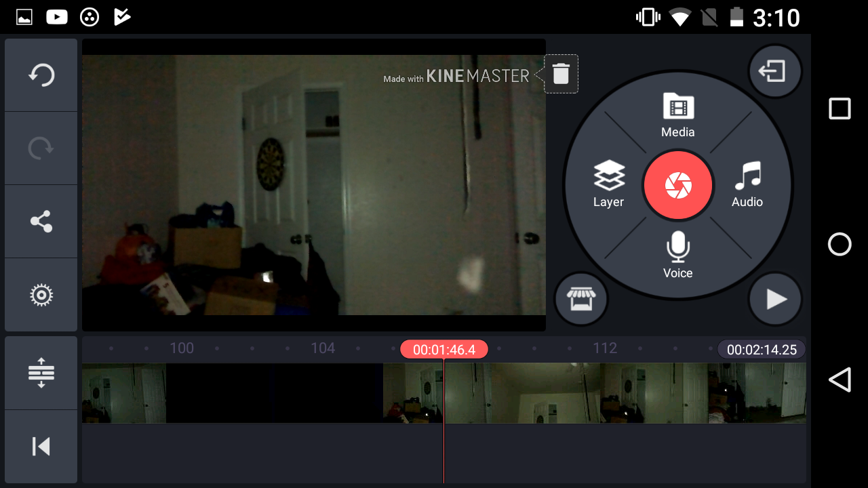868x488 pixels.
Task: Tap the 112 ruler mark
Action: click(x=605, y=348)
